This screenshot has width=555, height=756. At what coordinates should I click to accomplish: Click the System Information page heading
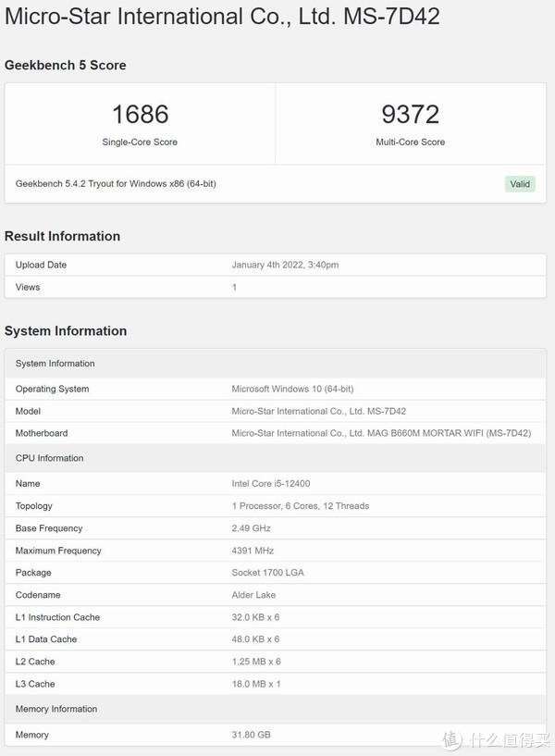[x=66, y=330]
